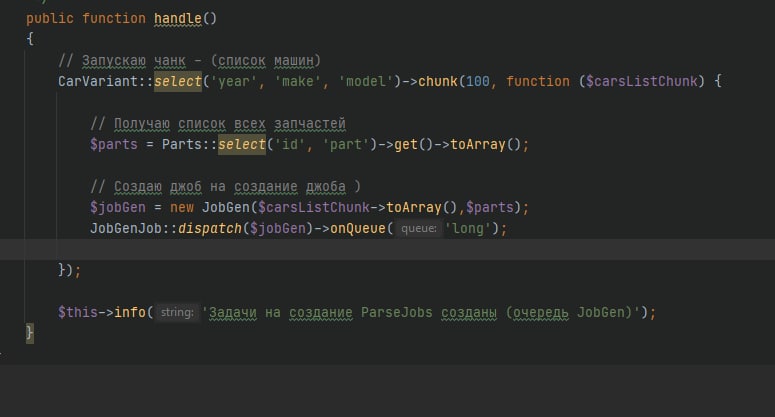Click the highlighted closing brace of handle
This screenshot has width=775, height=417.
coord(30,333)
